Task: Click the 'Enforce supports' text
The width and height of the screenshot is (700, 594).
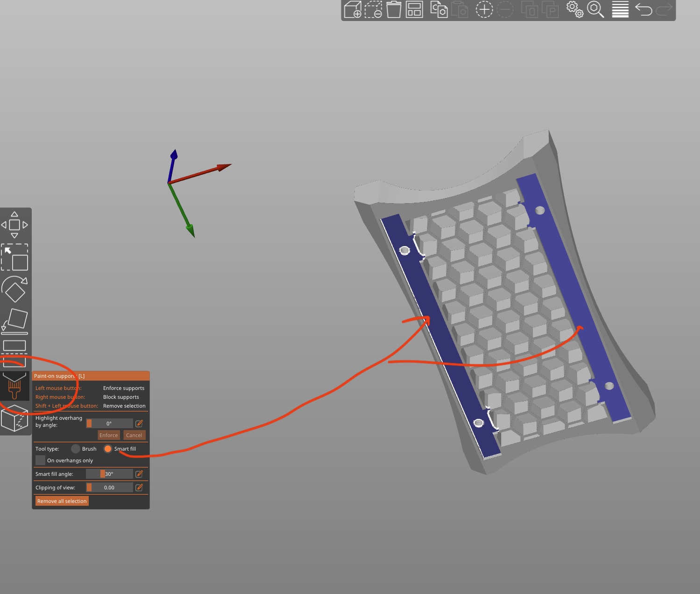Action: click(124, 388)
